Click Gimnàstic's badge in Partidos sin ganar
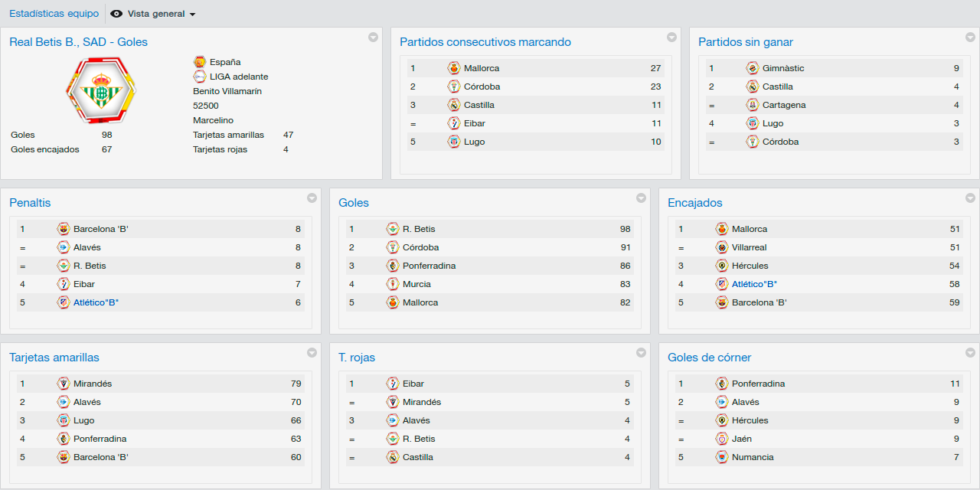Viewport: 980px width, 490px height. click(x=753, y=68)
